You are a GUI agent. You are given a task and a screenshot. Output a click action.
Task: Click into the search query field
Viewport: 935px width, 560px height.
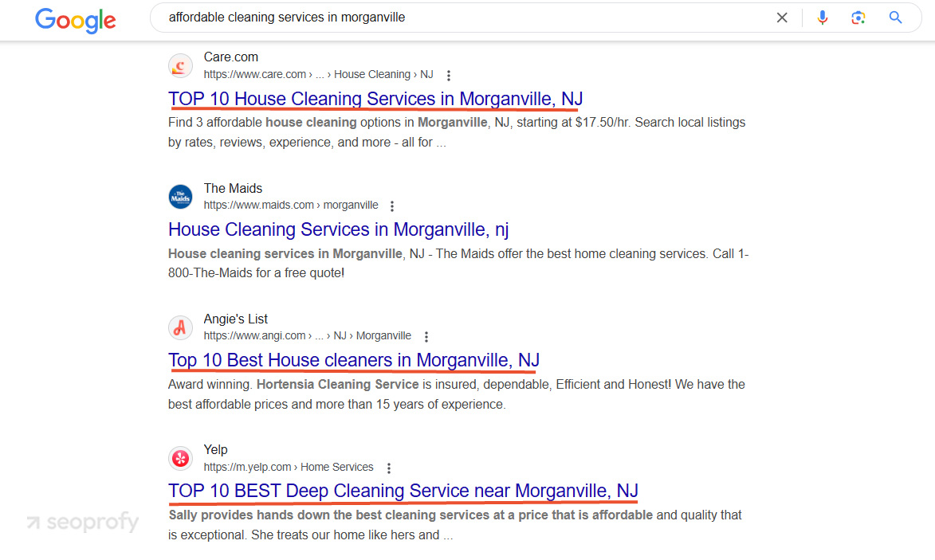466,18
